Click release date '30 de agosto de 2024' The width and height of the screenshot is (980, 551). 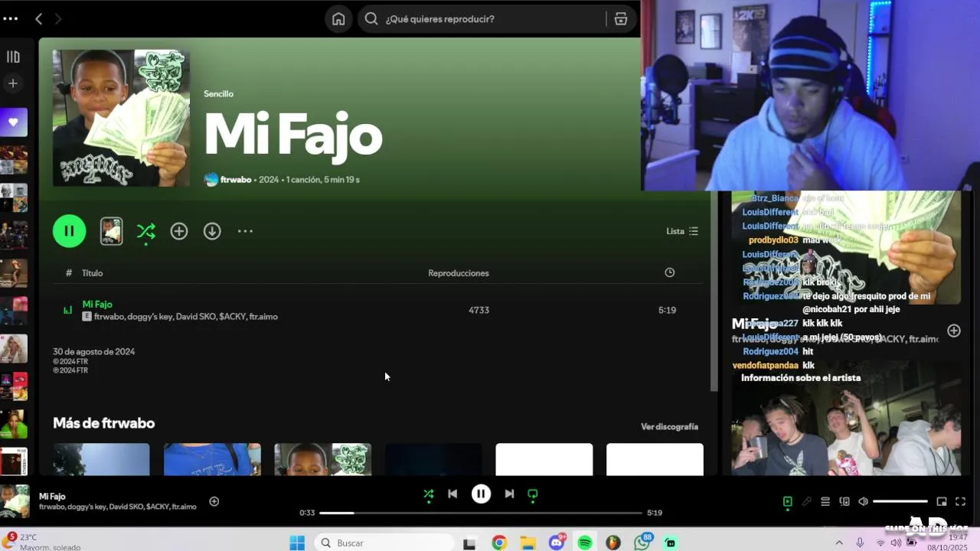pyautogui.click(x=93, y=351)
